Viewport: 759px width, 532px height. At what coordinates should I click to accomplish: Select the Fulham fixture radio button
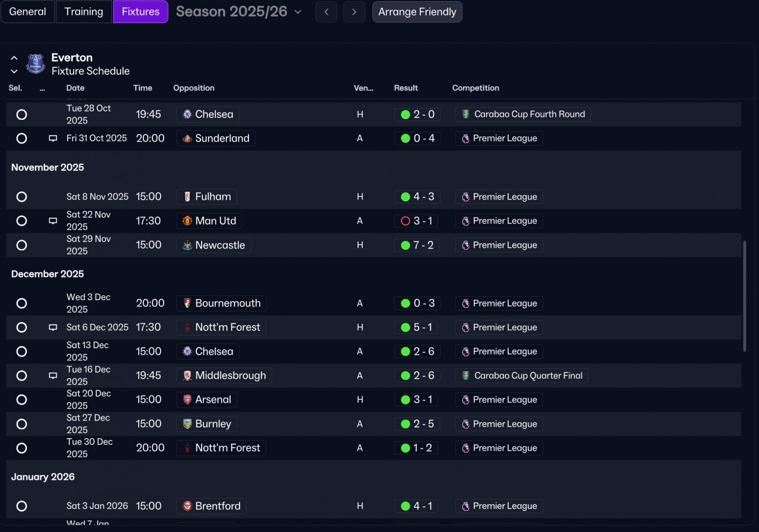(22, 197)
